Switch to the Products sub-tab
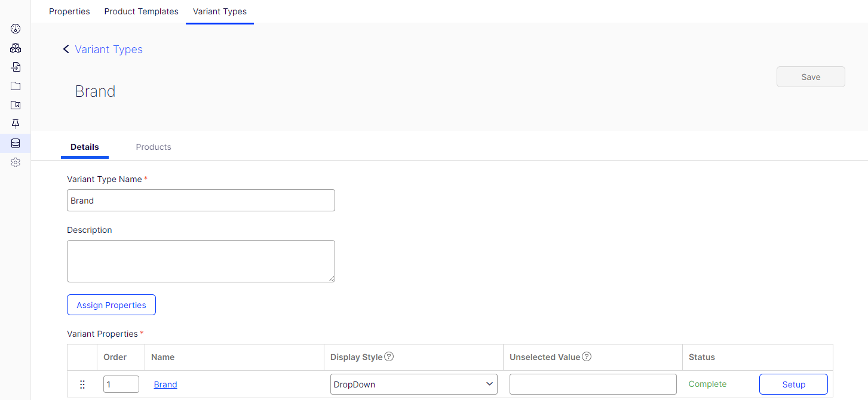This screenshot has height=400, width=868. [154, 147]
